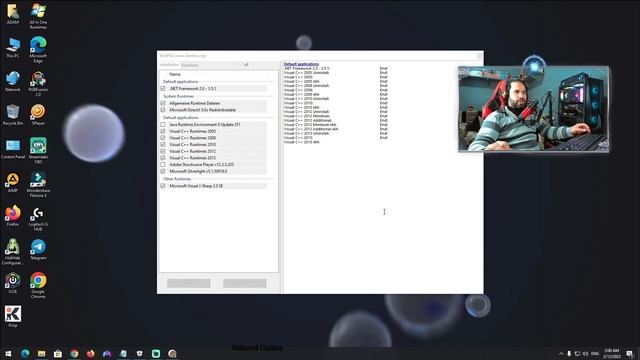Open the Google Chrome desktop shortcut
Image resolution: width=640 pixels, height=360 pixels.
(x=38, y=285)
